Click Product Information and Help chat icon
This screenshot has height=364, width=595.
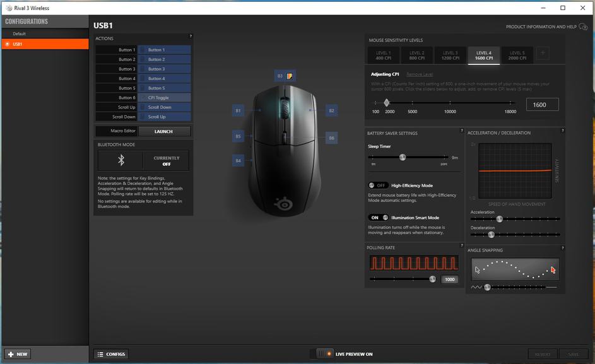tap(584, 27)
